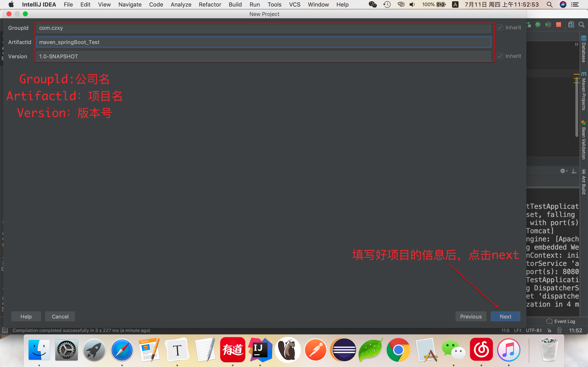
Task: Click the Cancel button to abort
Action: [60, 316]
